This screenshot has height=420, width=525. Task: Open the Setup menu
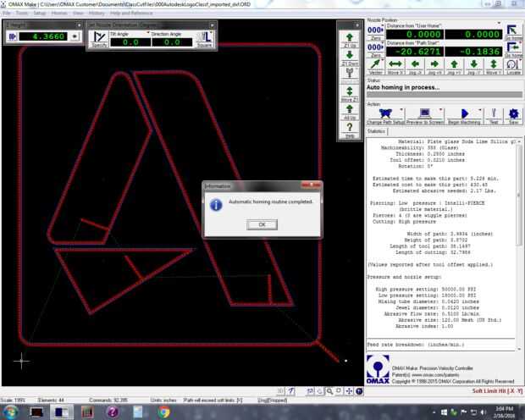(40, 13)
